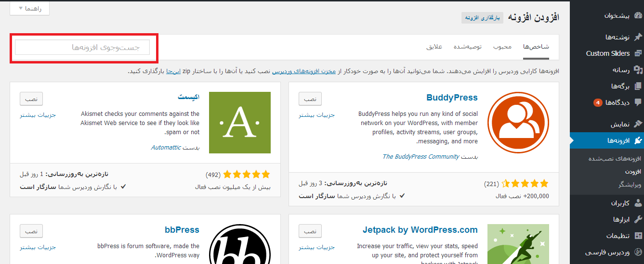This screenshot has height=264, width=644.
Task: Open Akismet جزییات بیشتر details link
Action: pyautogui.click(x=38, y=115)
